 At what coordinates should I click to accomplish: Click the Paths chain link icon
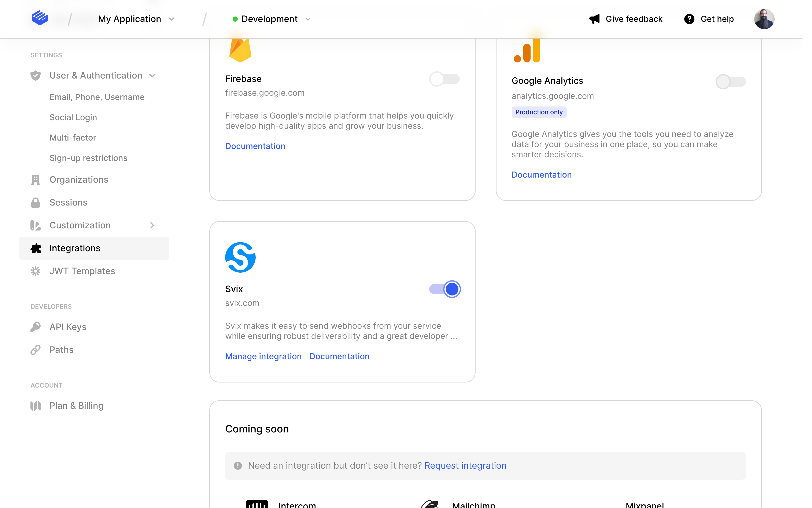[x=36, y=350]
